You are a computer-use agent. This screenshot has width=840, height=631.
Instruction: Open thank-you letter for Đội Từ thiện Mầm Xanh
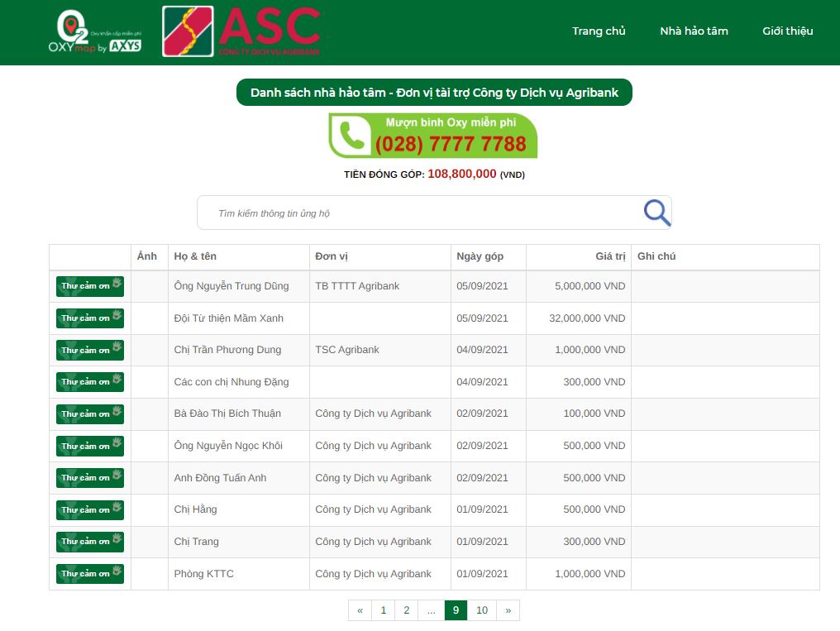coord(90,318)
